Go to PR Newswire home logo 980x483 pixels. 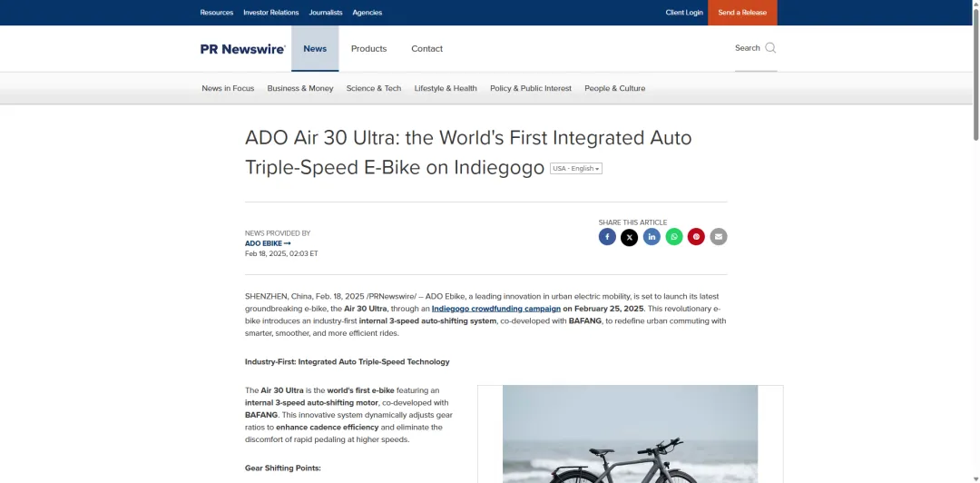[243, 49]
